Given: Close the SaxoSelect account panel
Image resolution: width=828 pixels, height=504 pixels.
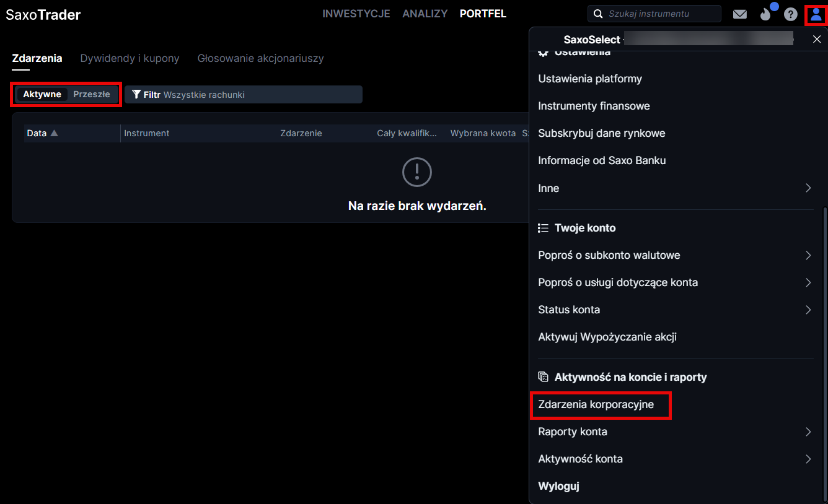Looking at the screenshot, I should 816,40.
